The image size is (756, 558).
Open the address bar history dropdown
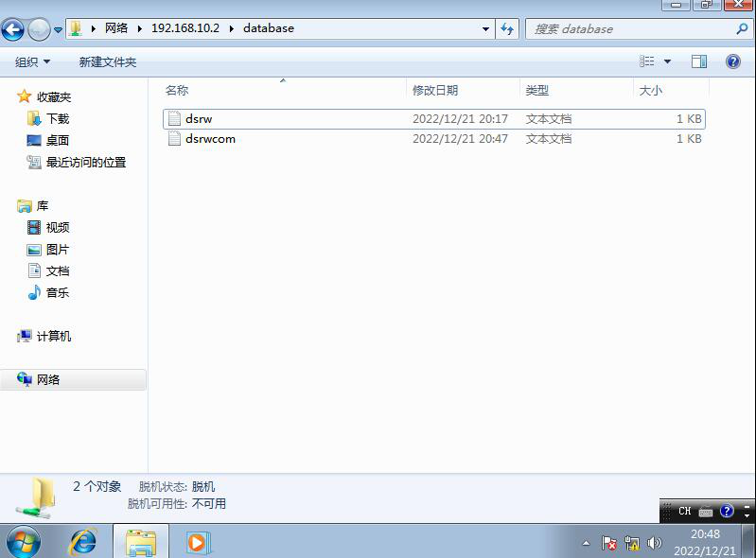(x=485, y=29)
